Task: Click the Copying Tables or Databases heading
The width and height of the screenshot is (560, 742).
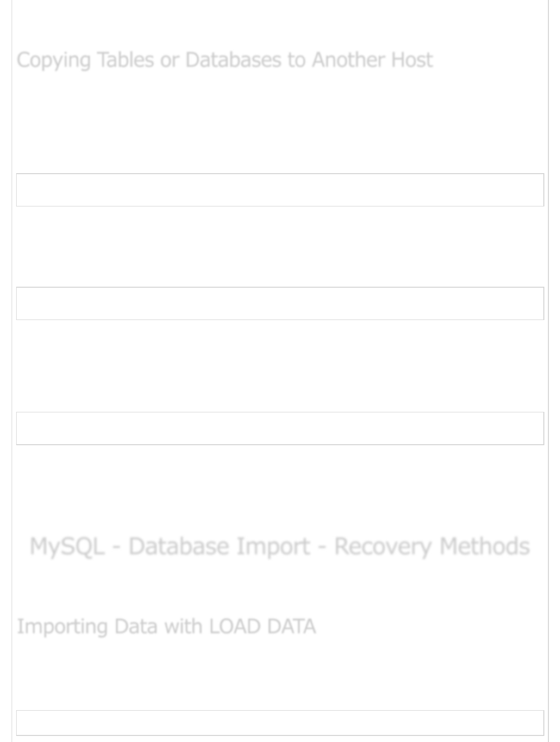Action: [225, 60]
